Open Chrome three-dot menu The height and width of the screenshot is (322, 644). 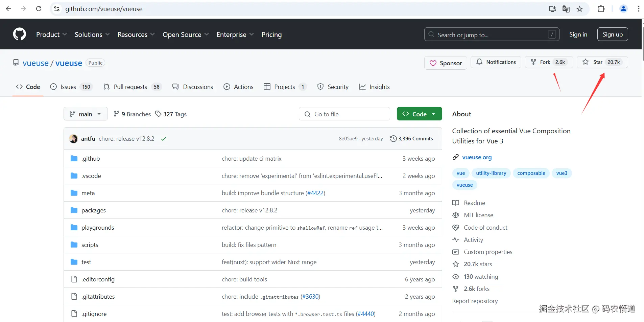pyautogui.click(x=638, y=9)
